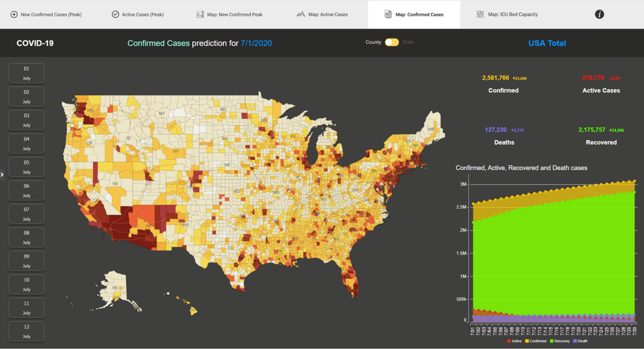Click the map icon for New Confirmed Peak
This screenshot has height=349, width=644.
click(200, 15)
